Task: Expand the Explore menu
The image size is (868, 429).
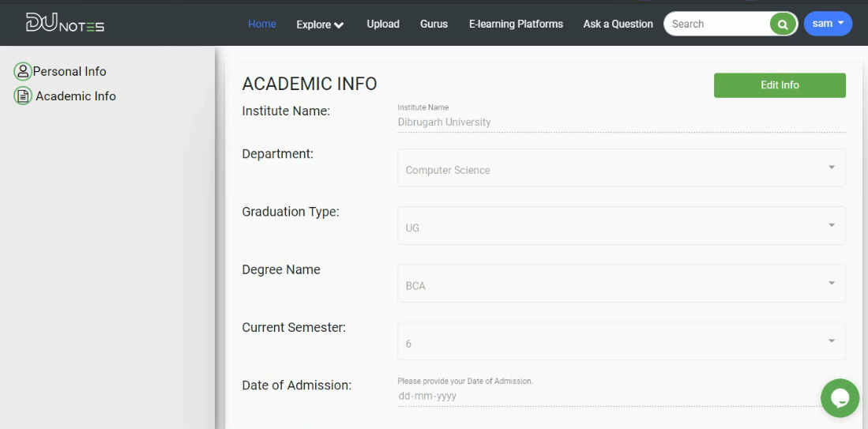Action: 320,24
